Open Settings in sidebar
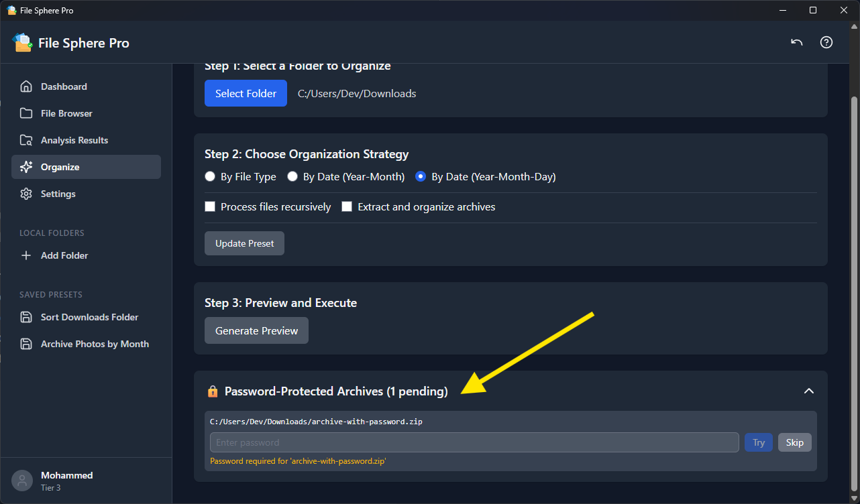The image size is (860, 504). [x=86, y=194]
